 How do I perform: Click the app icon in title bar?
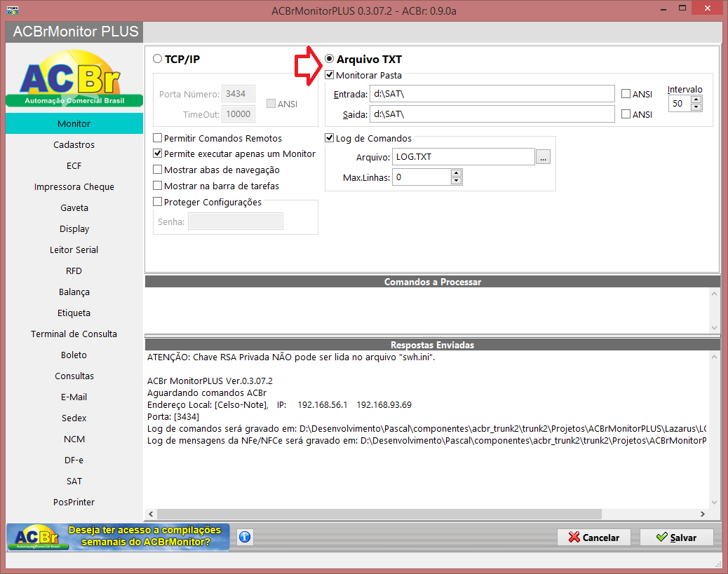(13, 10)
